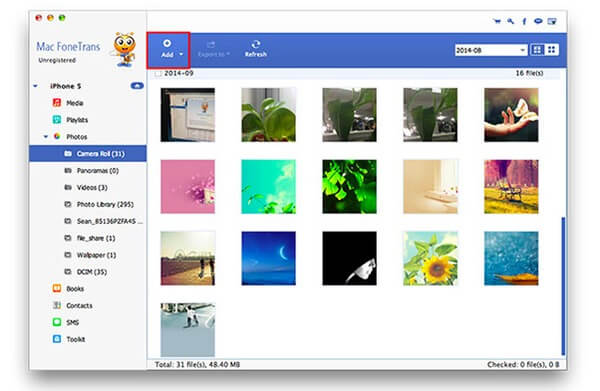Click the Add button in the toolbar
The image size is (600, 391).
coord(167,49)
